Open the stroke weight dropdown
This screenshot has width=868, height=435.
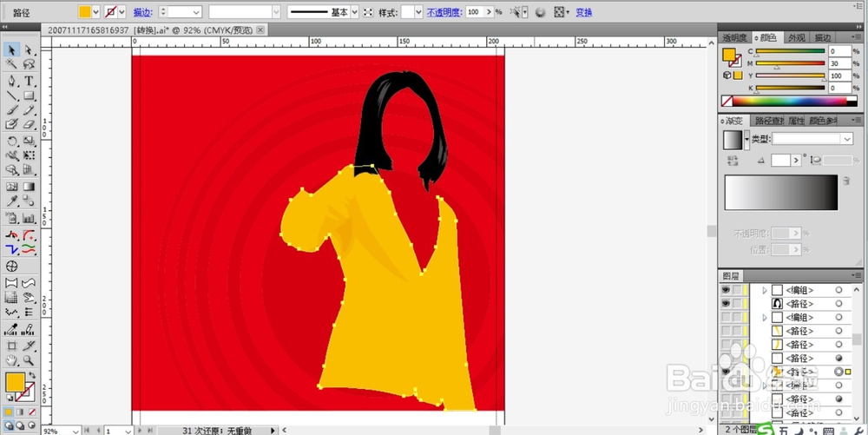coord(197,12)
